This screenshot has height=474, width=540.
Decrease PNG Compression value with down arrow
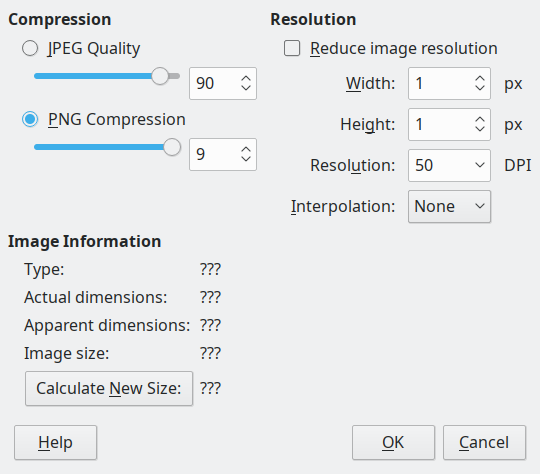tap(246, 158)
